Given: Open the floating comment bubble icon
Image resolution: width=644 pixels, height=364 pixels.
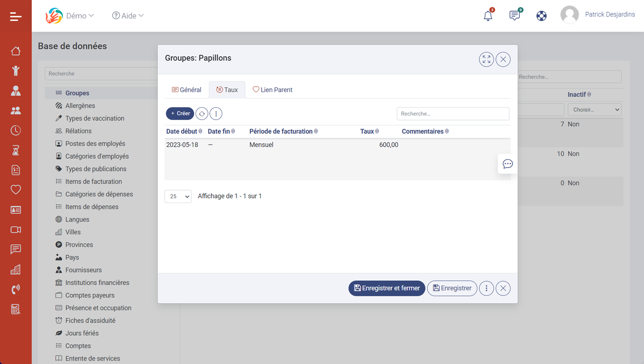Looking at the screenshot, I should pyautogui.click(x=507, y=164).
